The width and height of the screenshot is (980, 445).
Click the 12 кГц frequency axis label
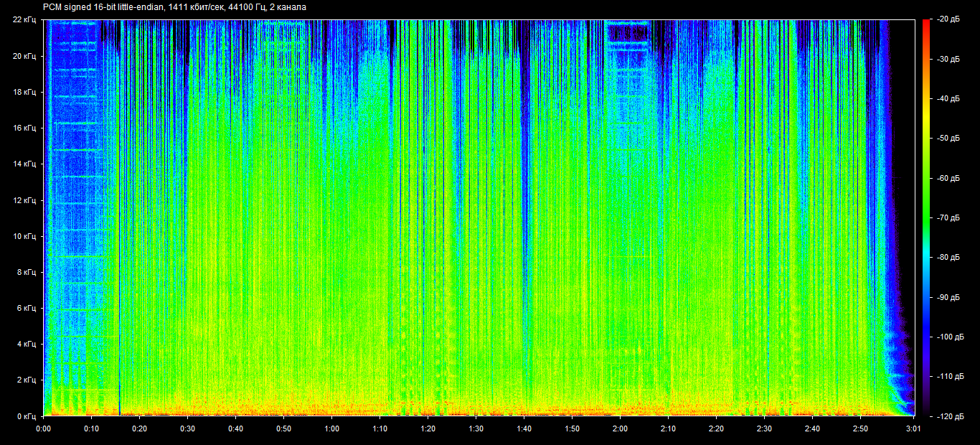pos(25,200)
